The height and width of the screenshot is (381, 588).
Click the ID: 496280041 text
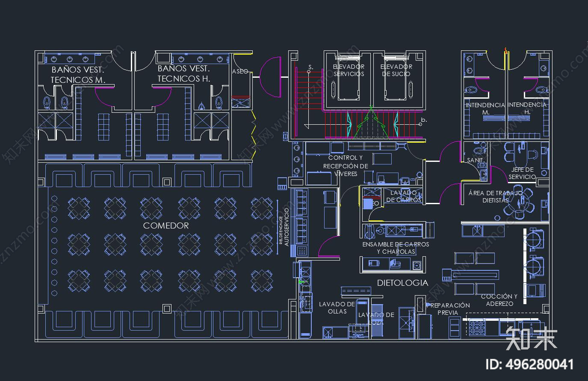[530, 364]
